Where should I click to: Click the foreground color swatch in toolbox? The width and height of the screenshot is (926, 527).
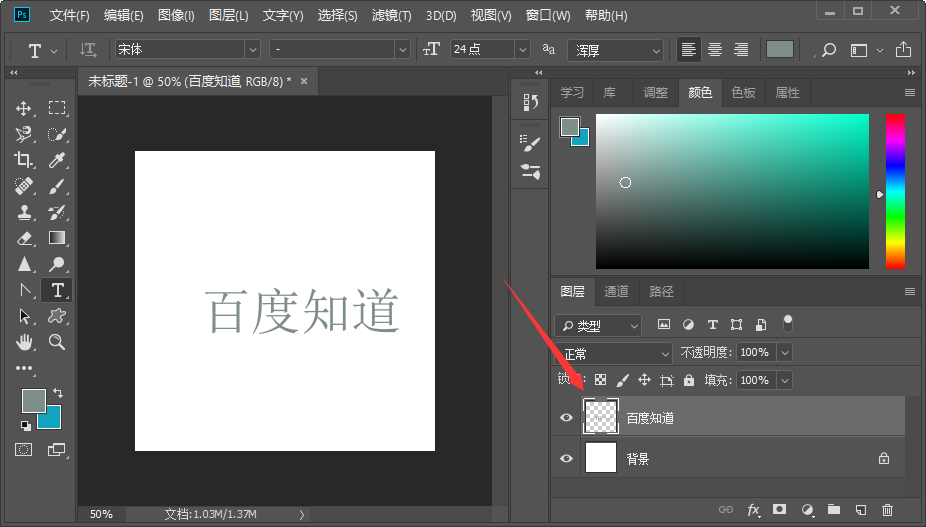(x=34, y=401)
